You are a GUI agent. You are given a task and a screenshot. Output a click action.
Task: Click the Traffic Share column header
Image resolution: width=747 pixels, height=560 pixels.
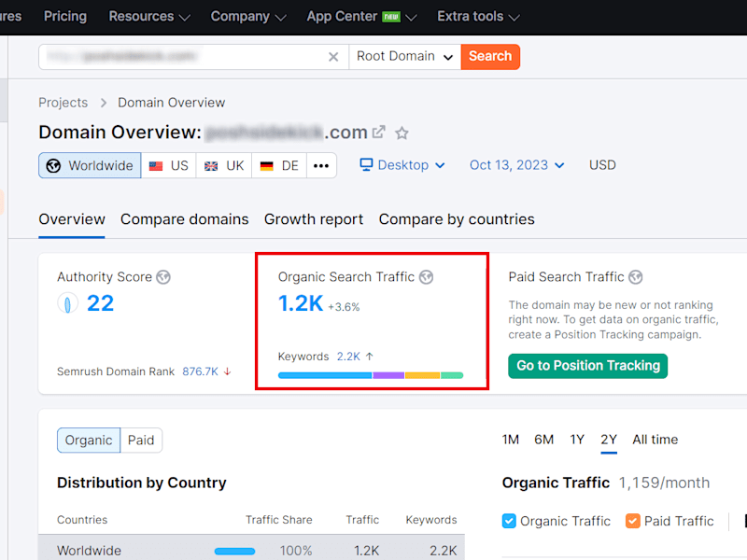pyautogui.click(x=278, y=520)
